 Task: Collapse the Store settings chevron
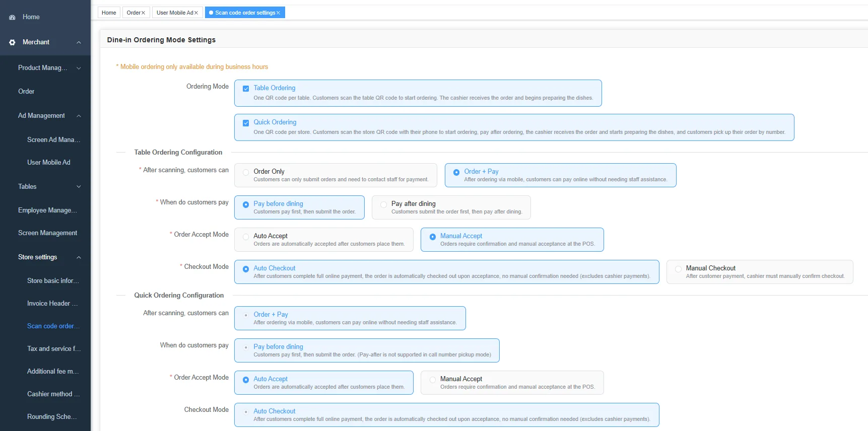click(x=79, y=257)
